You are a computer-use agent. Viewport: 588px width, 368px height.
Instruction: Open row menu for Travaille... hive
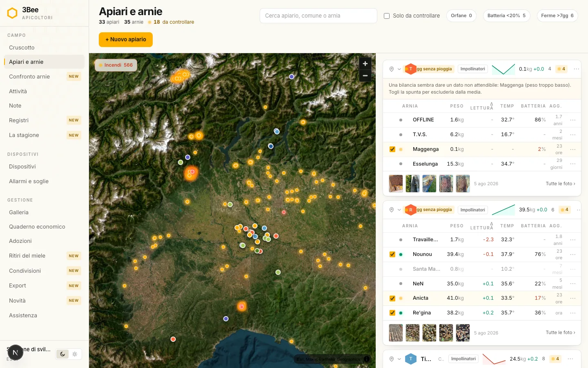point(573,240)
